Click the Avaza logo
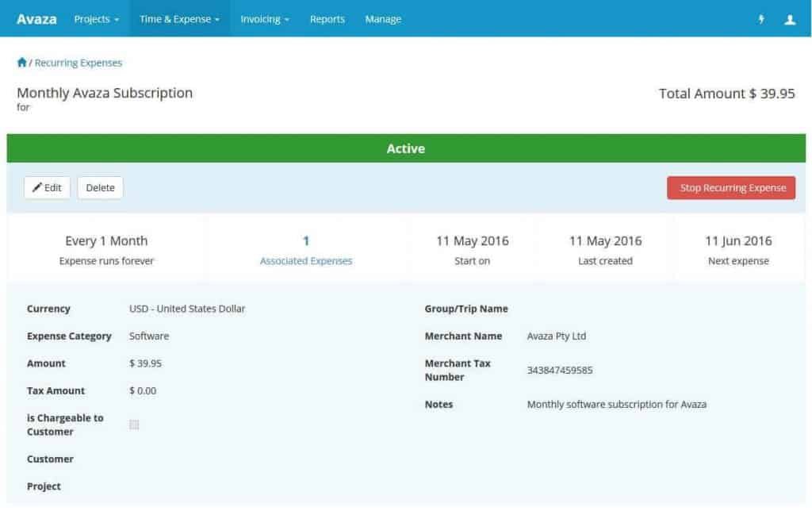Viewport: 812px width, 511px height. (x=36, y=18)
